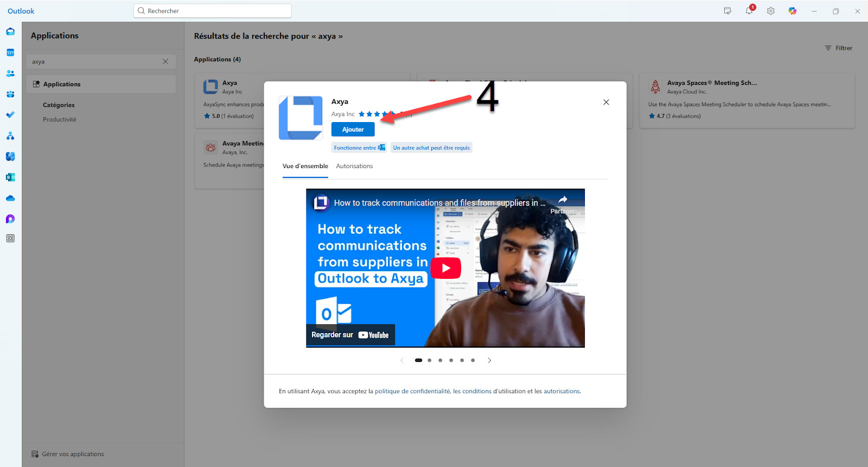This screenshot has width=868, height=467.
Task: Open politique de confidentialité link
Action: click(x=412, y=392)
